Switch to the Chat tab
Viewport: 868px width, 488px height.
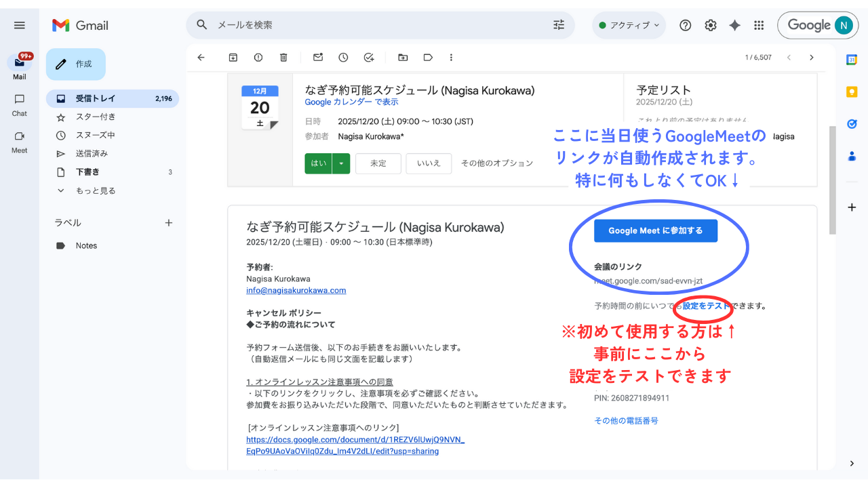(20, 104)
